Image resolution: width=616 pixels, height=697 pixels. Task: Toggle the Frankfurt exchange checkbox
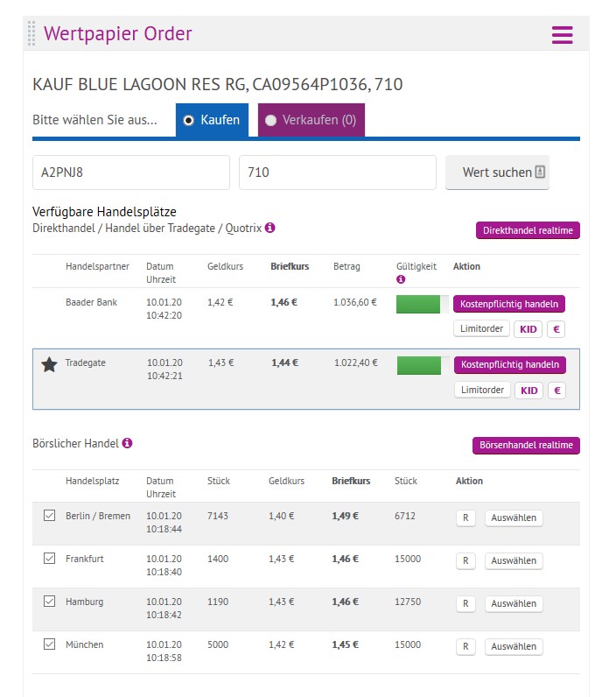(49, 558)
